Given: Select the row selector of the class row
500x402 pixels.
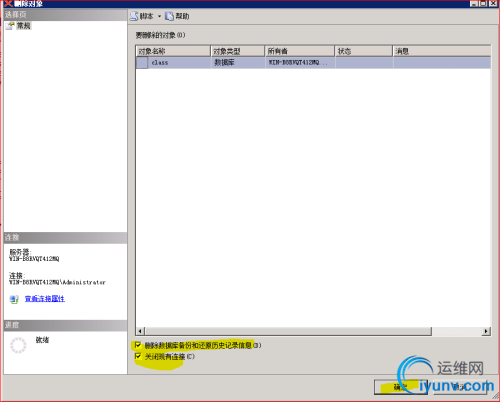Looking at the screenshot, I should pos(142,63).
